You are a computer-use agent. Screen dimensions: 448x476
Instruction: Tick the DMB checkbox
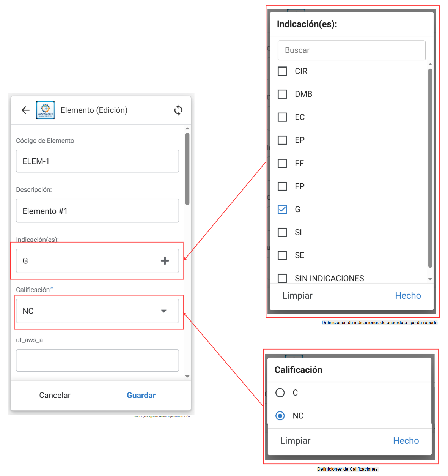[x=282, y=94]
